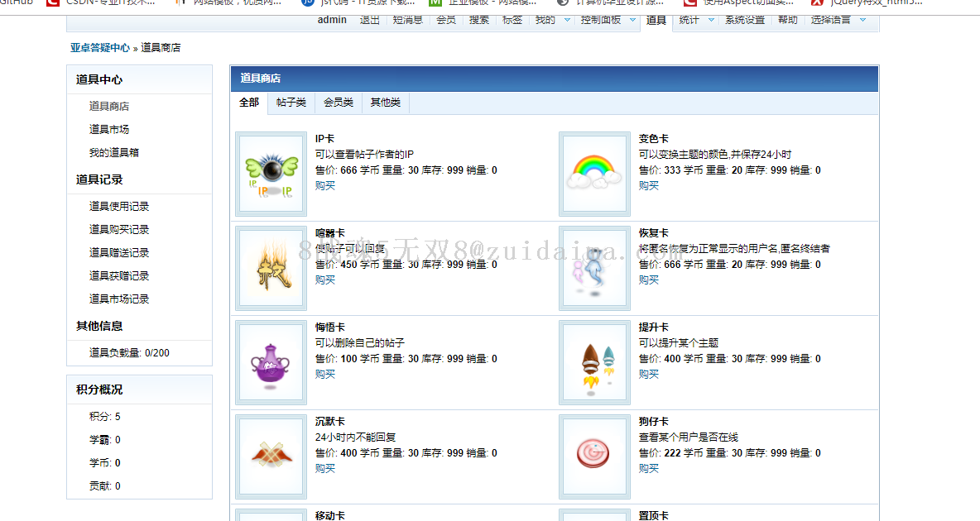This screenshot has height=521, width=980.
Task: Click the 沉默卡 crossed bandage icon
Action: (271, 457)
